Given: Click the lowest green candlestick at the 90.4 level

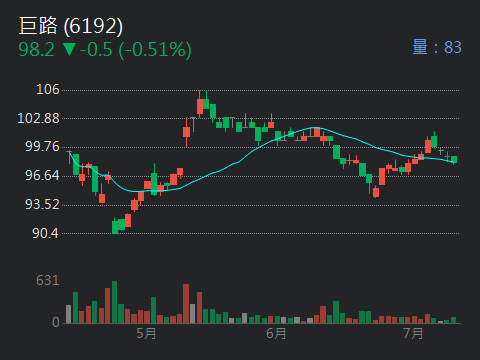Looking at the screenshot, I should click(115, 227).
